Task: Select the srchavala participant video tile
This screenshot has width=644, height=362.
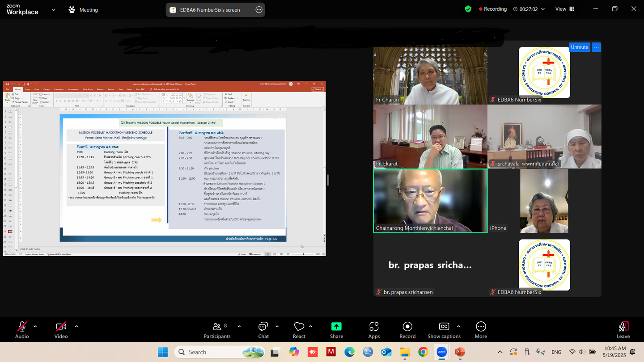Action: click(544, 137)
